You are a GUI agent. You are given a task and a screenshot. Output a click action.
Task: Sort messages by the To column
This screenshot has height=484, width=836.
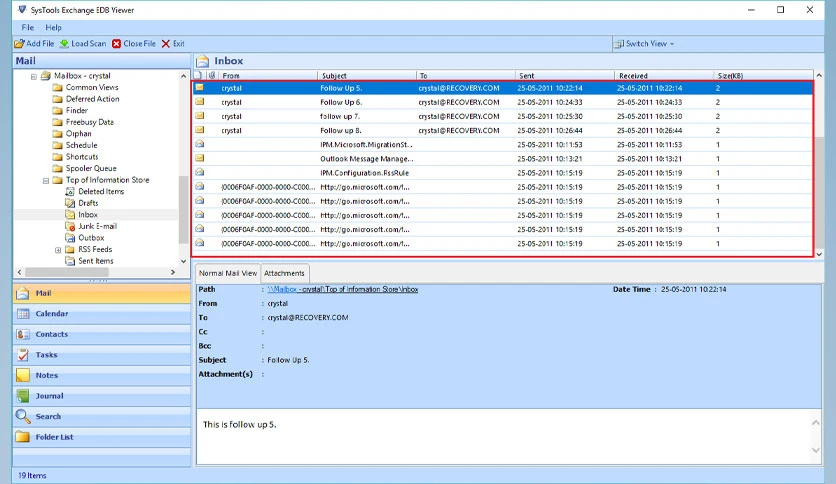465,76
